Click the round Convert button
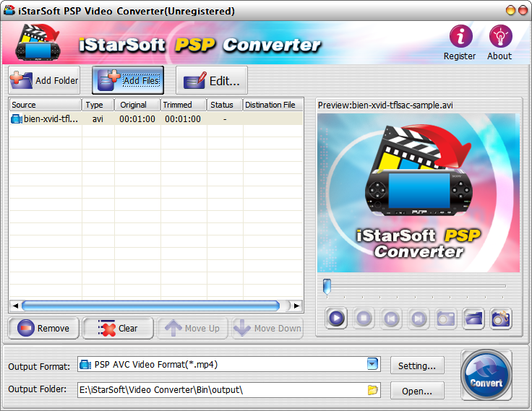Viewport: 532px width, 411px height. coord(486,376)
